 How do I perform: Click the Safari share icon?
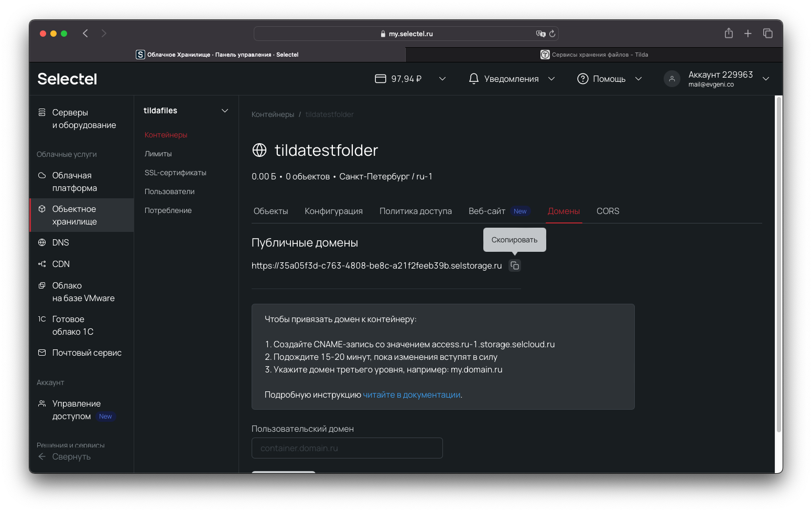729,33
